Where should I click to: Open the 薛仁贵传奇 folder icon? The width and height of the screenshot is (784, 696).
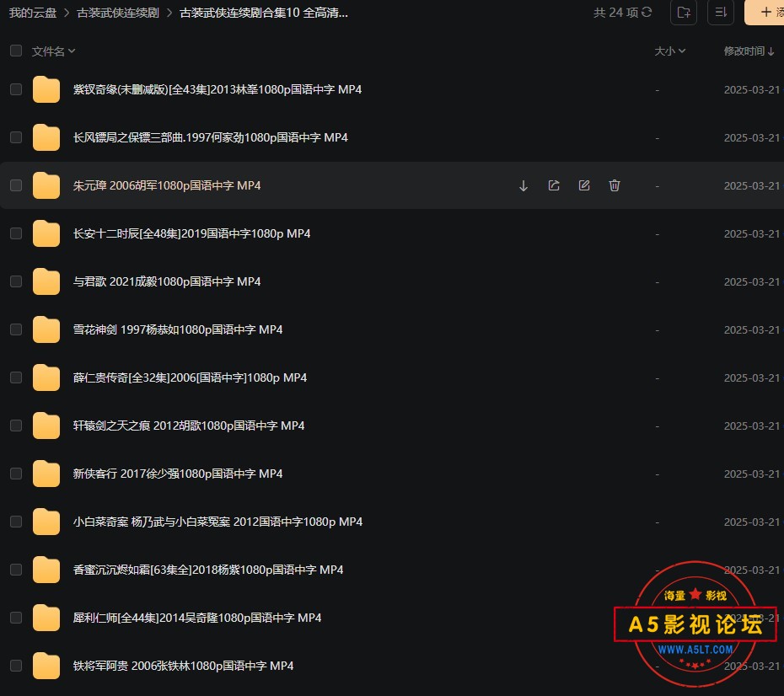(x=46, y=377)
